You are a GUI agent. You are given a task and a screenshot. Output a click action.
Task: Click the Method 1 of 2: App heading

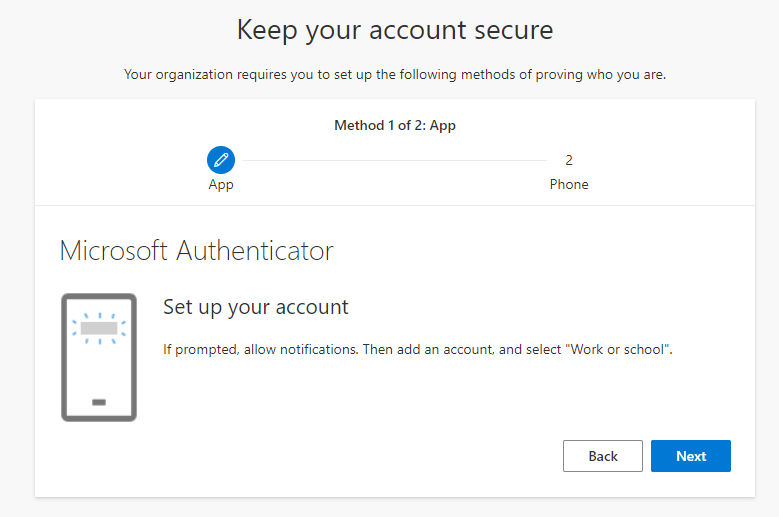(395, 125)
